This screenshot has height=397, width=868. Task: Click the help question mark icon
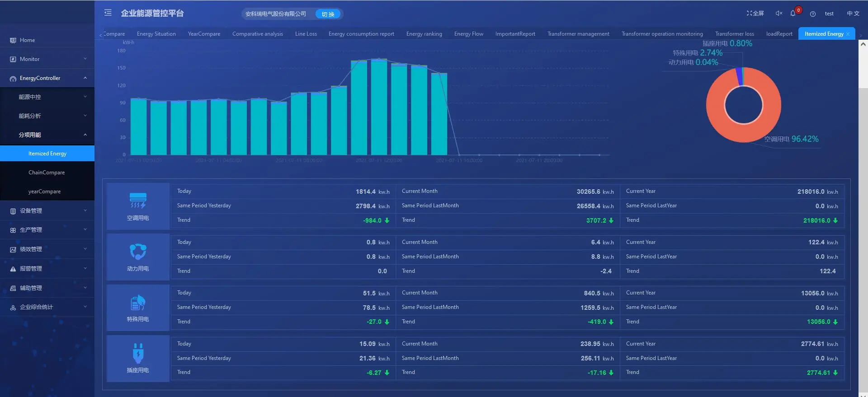coord(813,14)
